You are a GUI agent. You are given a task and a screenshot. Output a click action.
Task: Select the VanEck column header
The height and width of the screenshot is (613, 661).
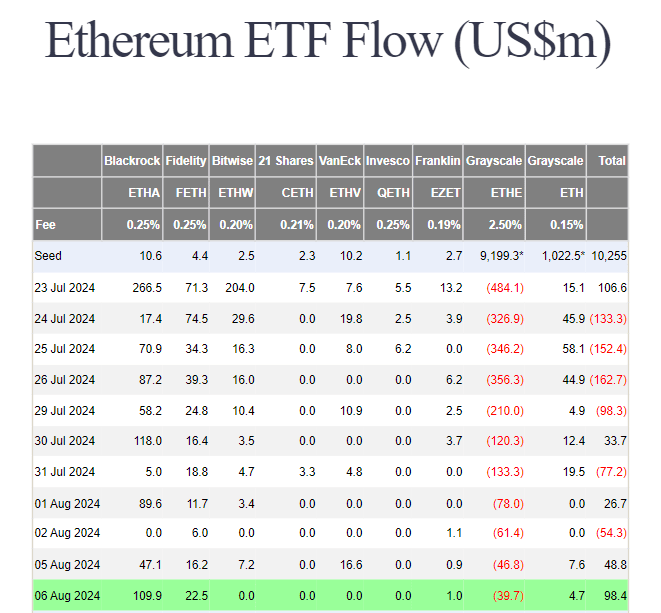point(340,160)
